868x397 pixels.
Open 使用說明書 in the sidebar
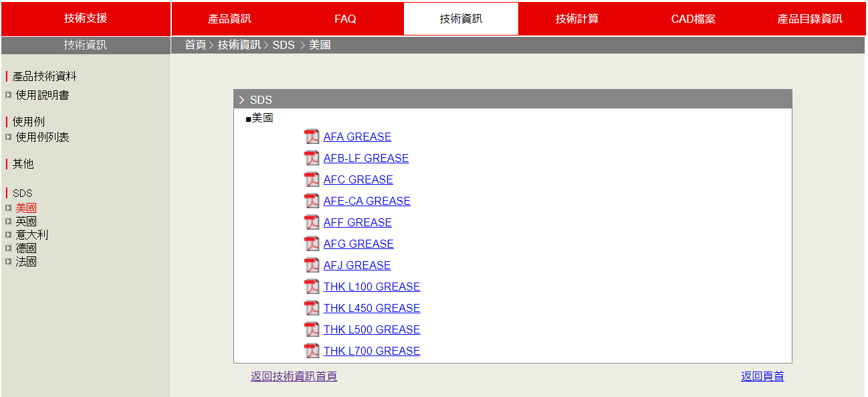click(42, 95)
